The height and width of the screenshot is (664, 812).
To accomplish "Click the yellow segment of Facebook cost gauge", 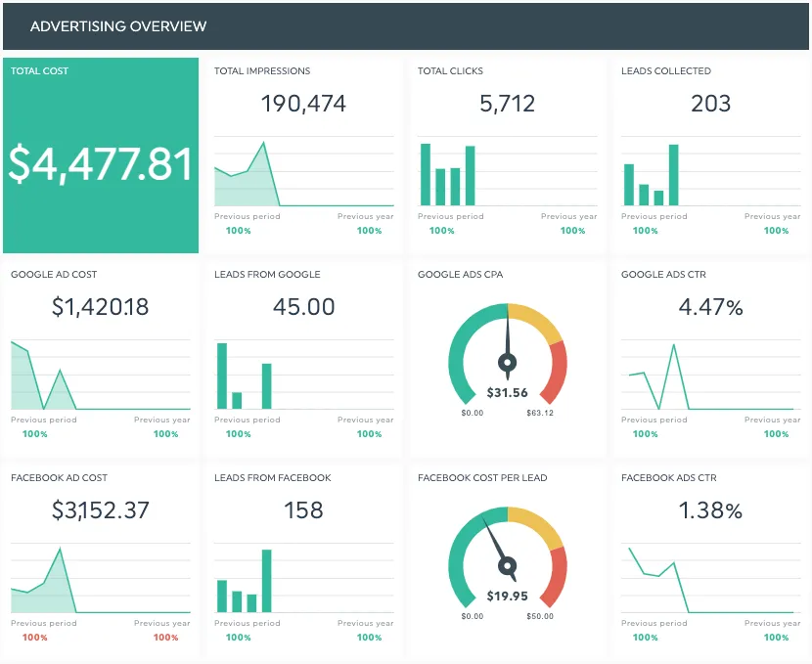I will [x=539, y=524].
